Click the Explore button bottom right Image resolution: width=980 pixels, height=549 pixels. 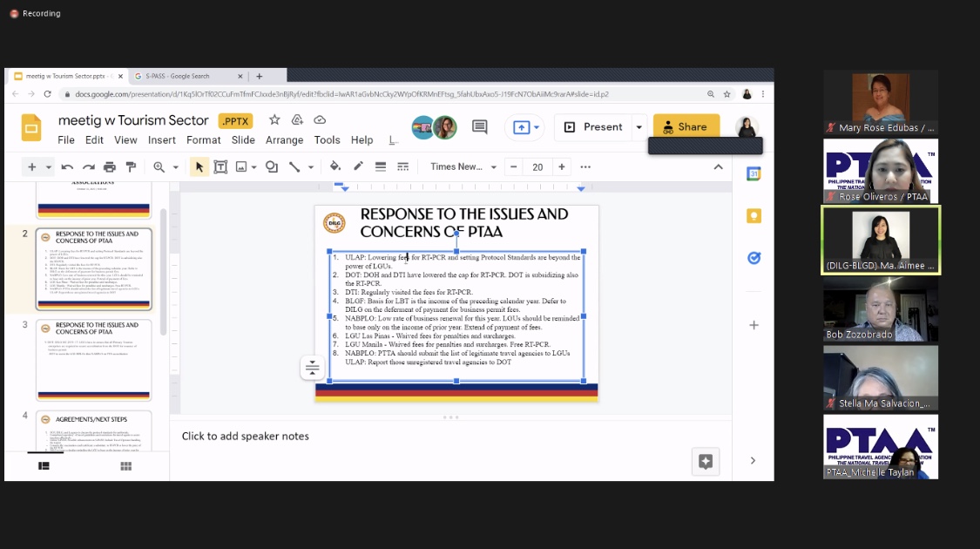point(706,462)
